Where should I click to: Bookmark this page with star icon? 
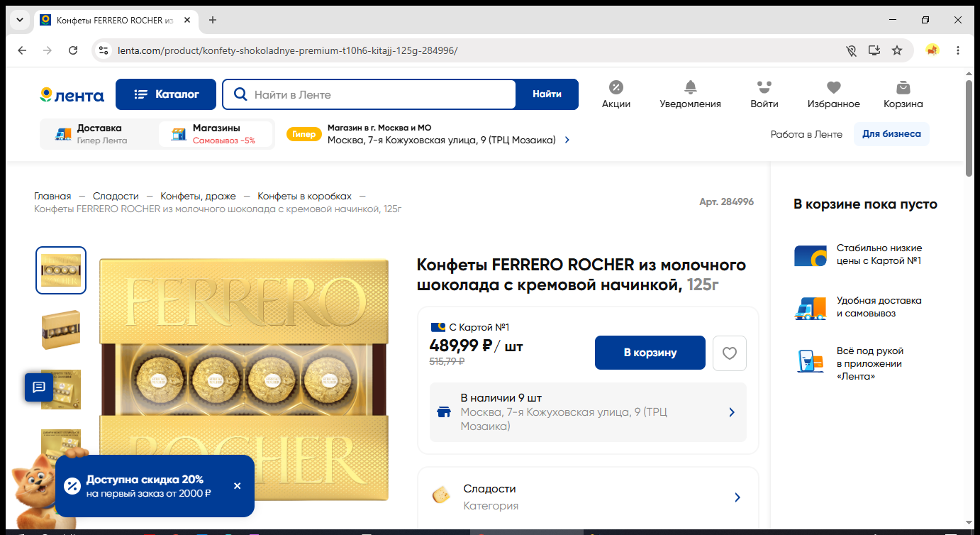pos(897,50)
